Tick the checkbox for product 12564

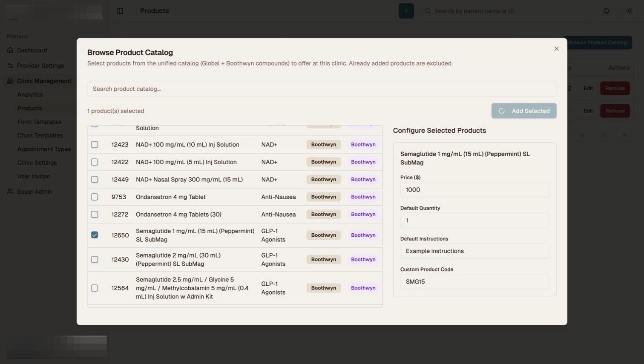point(95,288)
